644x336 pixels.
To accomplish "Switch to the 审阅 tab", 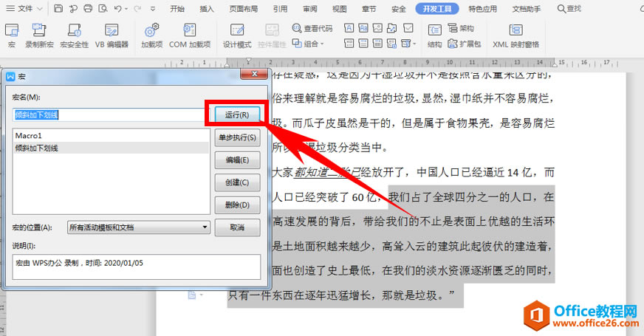I will (x=309, y=9).
